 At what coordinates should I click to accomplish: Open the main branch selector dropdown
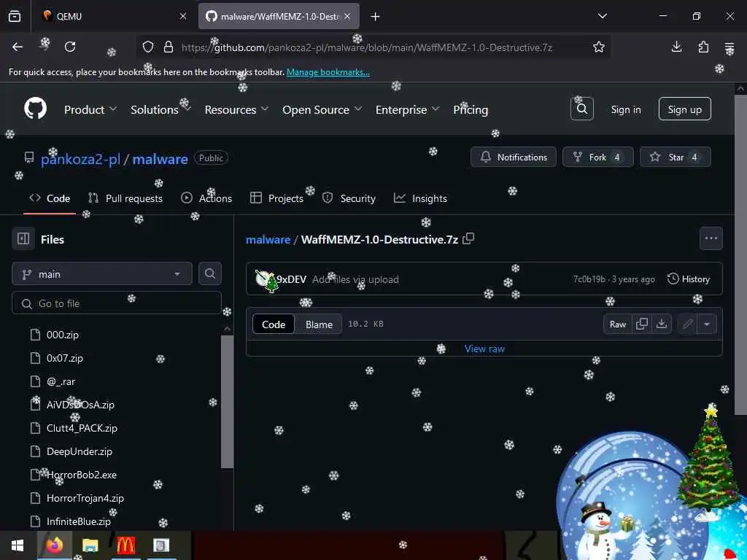[102, 274]
